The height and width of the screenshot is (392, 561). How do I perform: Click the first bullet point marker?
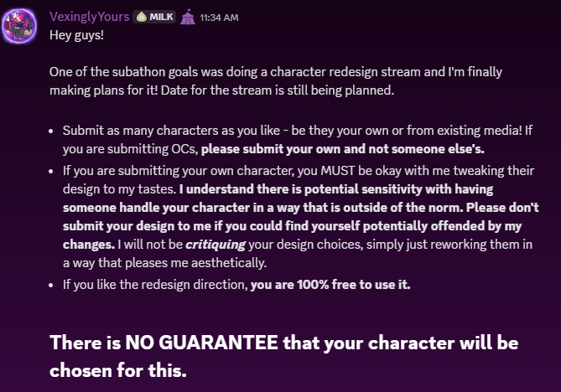(53, 132)
